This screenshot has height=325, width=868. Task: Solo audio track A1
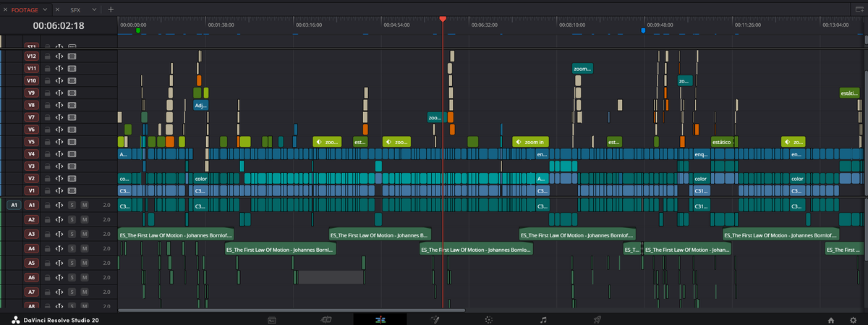point(72,206)
